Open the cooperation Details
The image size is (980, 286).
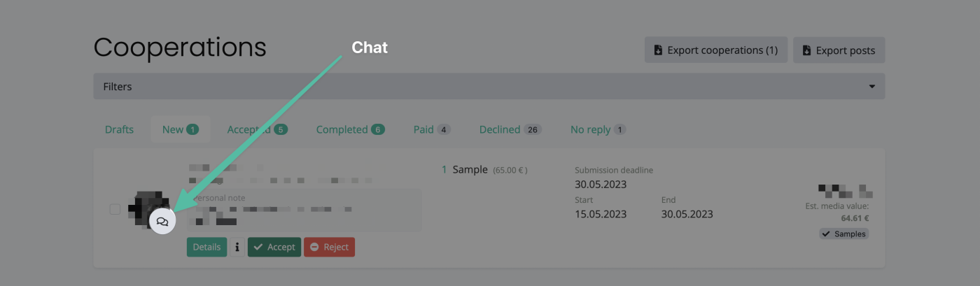[206, 247]
